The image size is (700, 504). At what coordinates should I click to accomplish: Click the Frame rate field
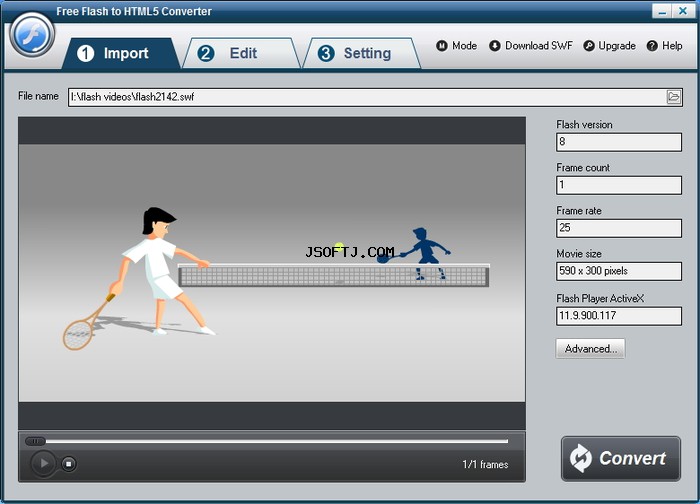point(619,228)
